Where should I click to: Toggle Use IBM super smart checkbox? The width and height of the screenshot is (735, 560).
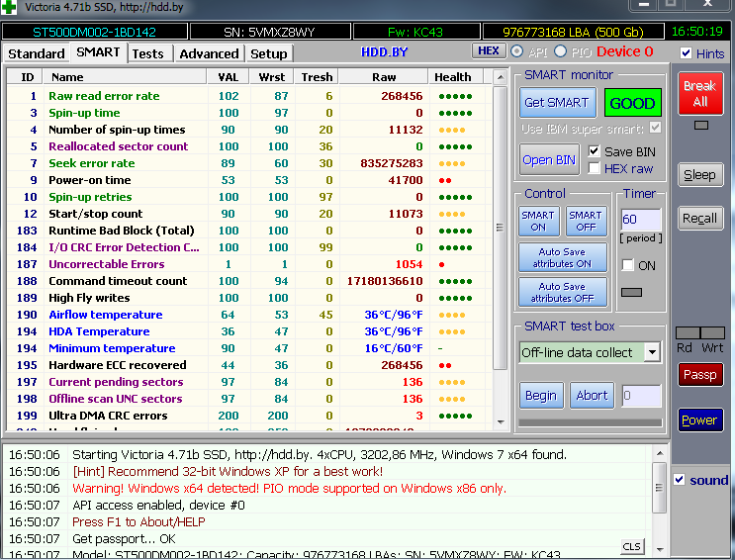pyautogui.click(x=655, y=128)
